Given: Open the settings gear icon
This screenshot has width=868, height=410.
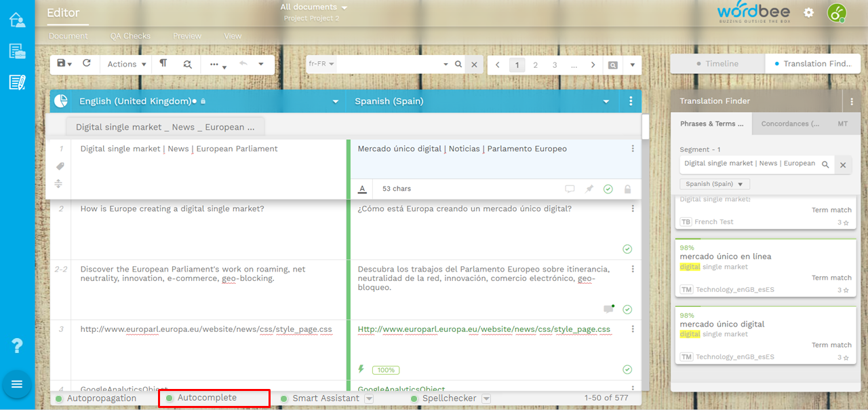Looking at the screenshot, I should 808,13.
